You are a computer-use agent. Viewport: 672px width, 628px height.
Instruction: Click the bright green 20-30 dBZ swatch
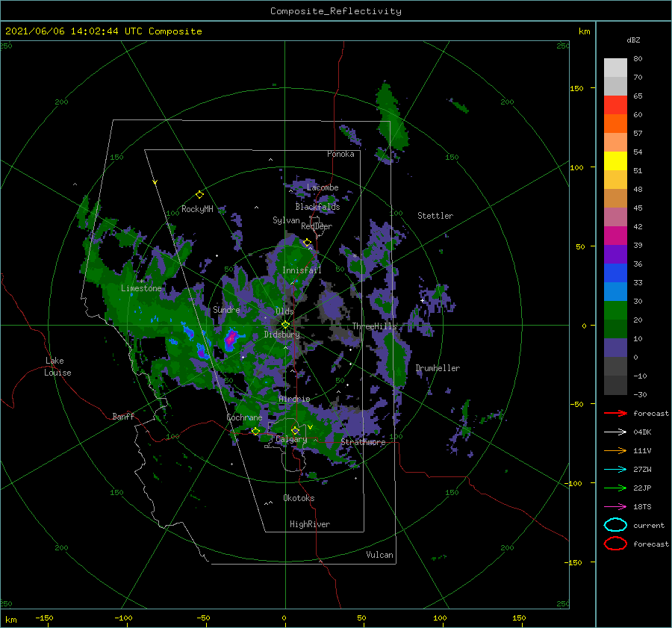click(x=615, y=311)
